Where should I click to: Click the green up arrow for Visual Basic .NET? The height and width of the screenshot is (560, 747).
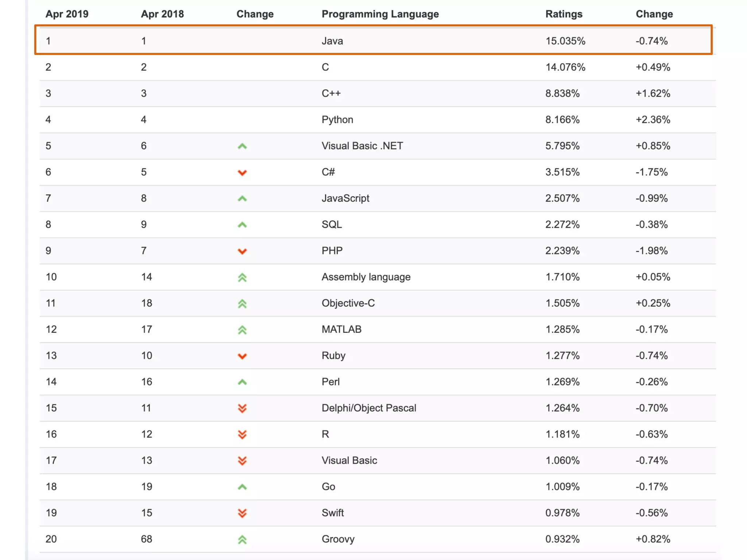click(x=242, y=146)
